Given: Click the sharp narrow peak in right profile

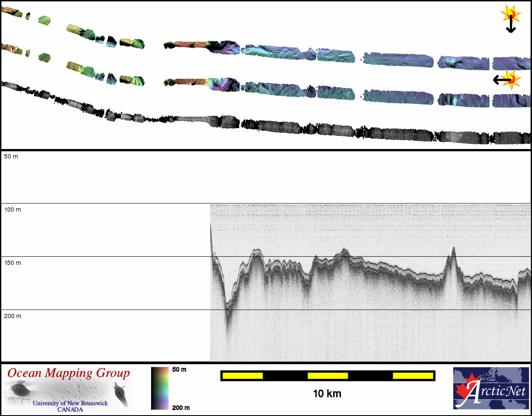Looking at the screenshot, I should pyautogui.click(x=453, y=249).
